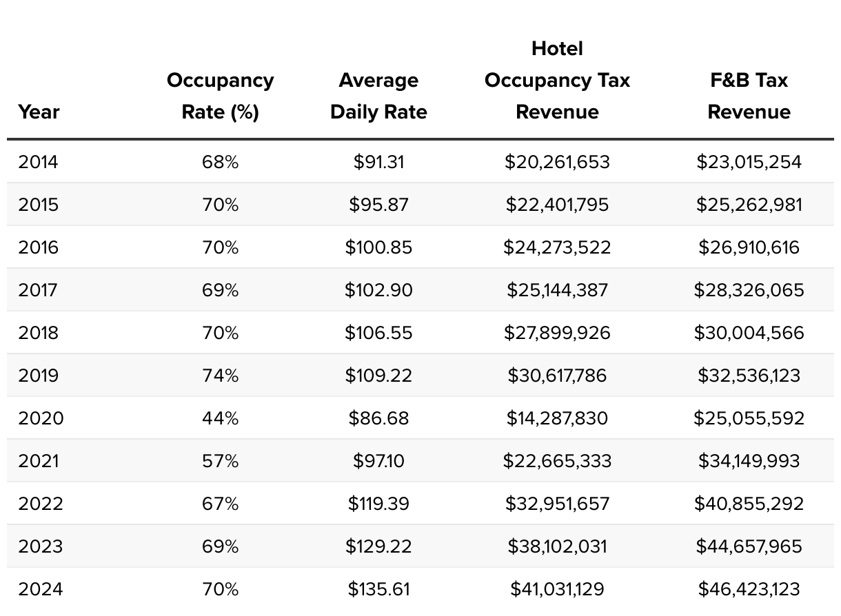The image size is (841, 616).
Task: Click the F&B Tax Revenue header
Action: coord(749,96)
